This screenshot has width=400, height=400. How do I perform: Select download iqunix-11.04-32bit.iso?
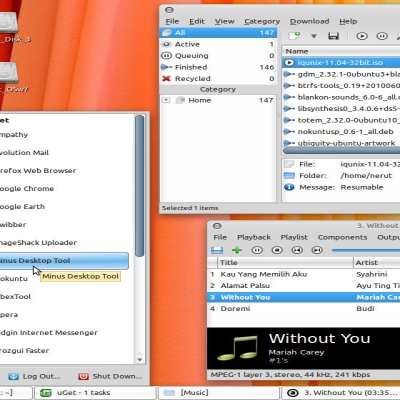click(341, 63)
